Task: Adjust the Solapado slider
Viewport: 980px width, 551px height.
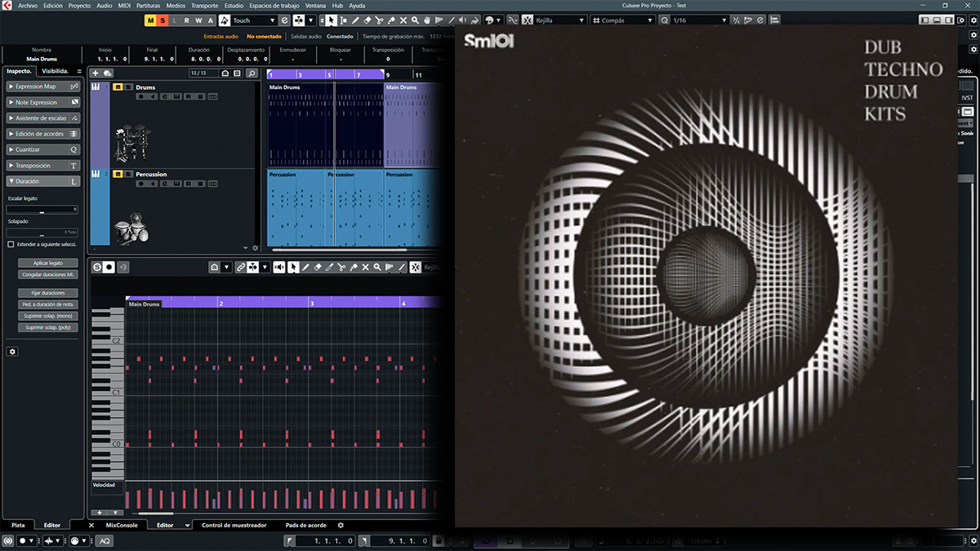Action: [x=42, y=233]
